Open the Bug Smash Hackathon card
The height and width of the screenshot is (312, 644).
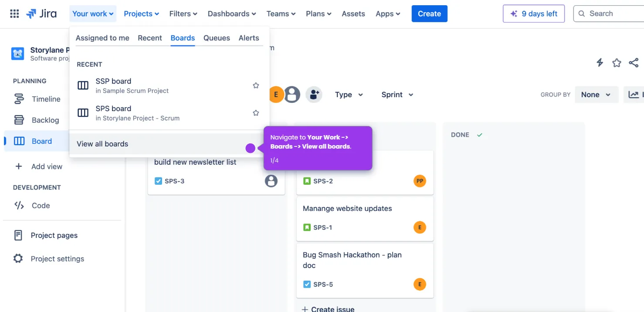[x=365, y=270]
